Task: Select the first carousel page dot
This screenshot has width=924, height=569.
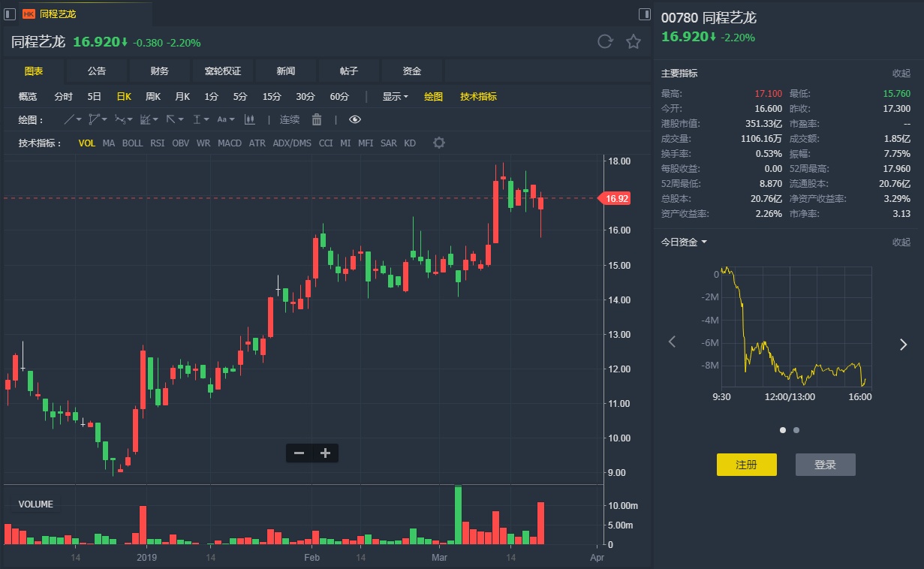Action: point(783,430)
